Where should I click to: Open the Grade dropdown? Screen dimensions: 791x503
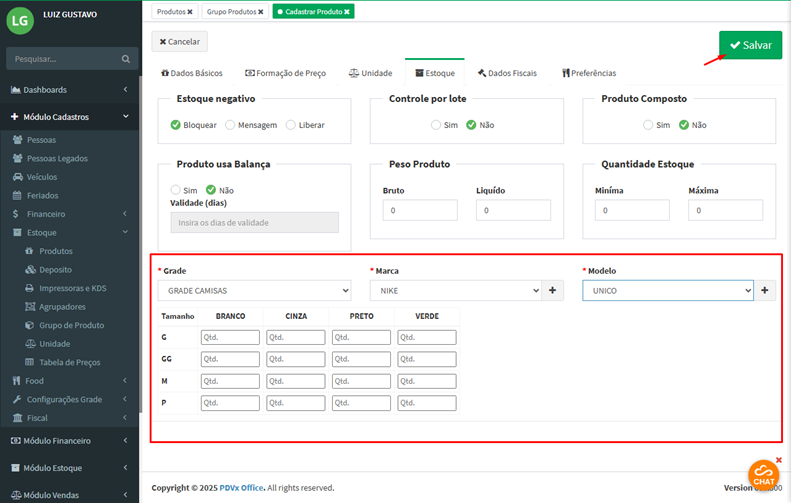pyautogui.click(x=254, y=290)
